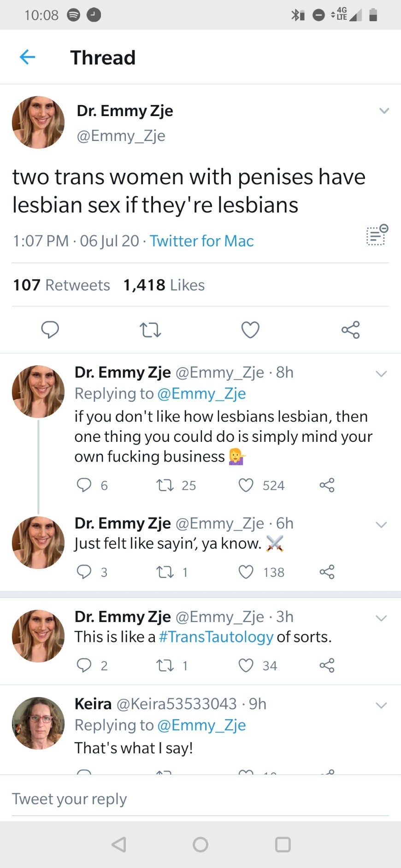The height and width of the screenshot is (868, 401).
Task: Like the main tweet with the heart
Action: (x=250, y=330)
